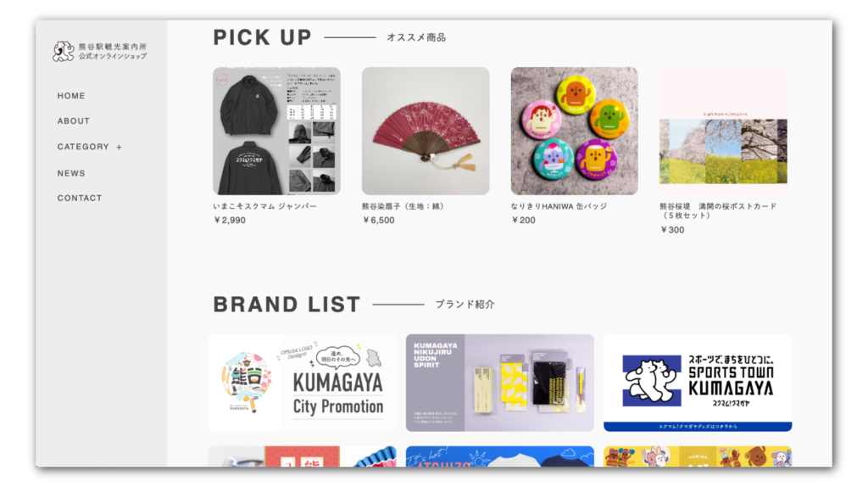This screenshot has height=487, width=868.
Task: Go to the ABOUT page
Action: click(x=74, y=120)
